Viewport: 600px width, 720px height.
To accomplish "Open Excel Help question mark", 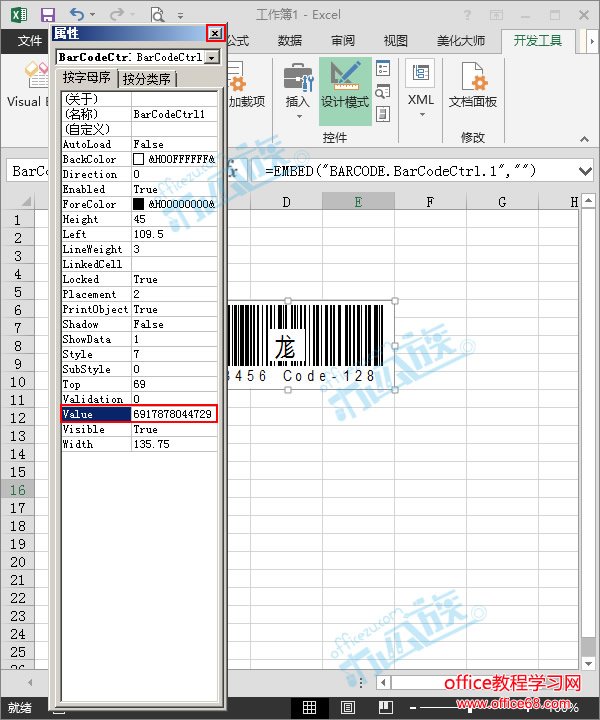I will tap(467, 15).
